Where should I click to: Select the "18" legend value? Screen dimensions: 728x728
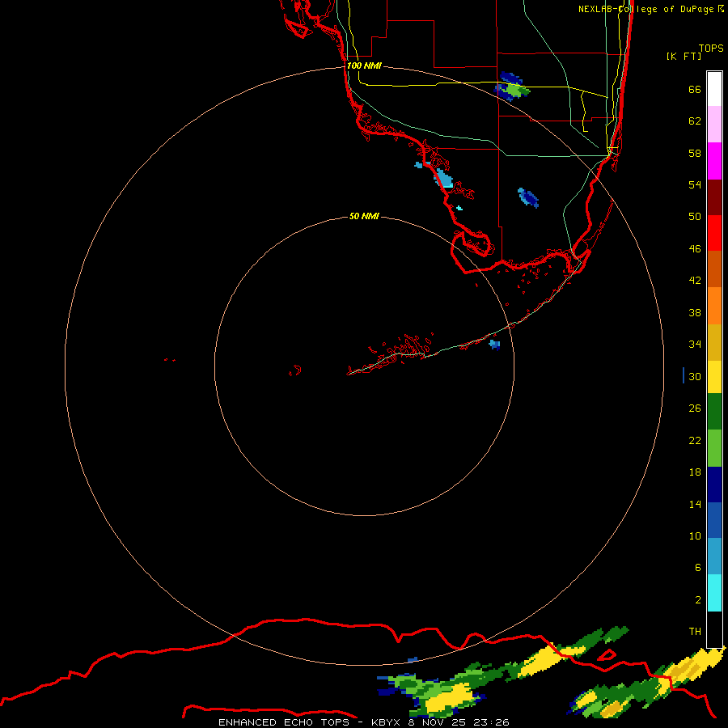tap(695, 472)
